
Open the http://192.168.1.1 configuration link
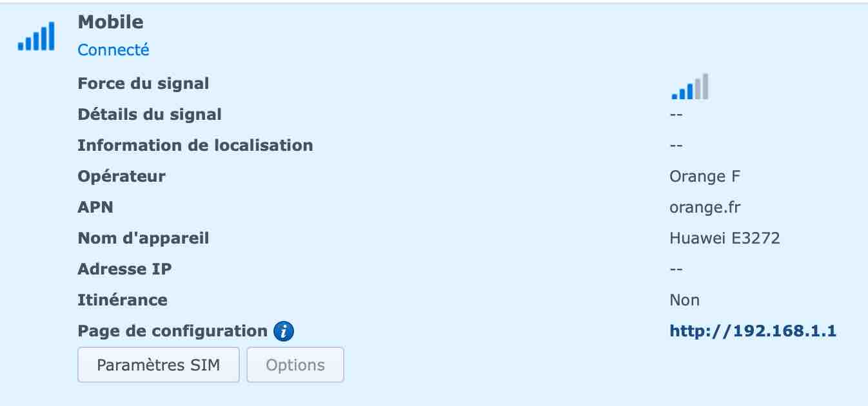tap(753, 331)
